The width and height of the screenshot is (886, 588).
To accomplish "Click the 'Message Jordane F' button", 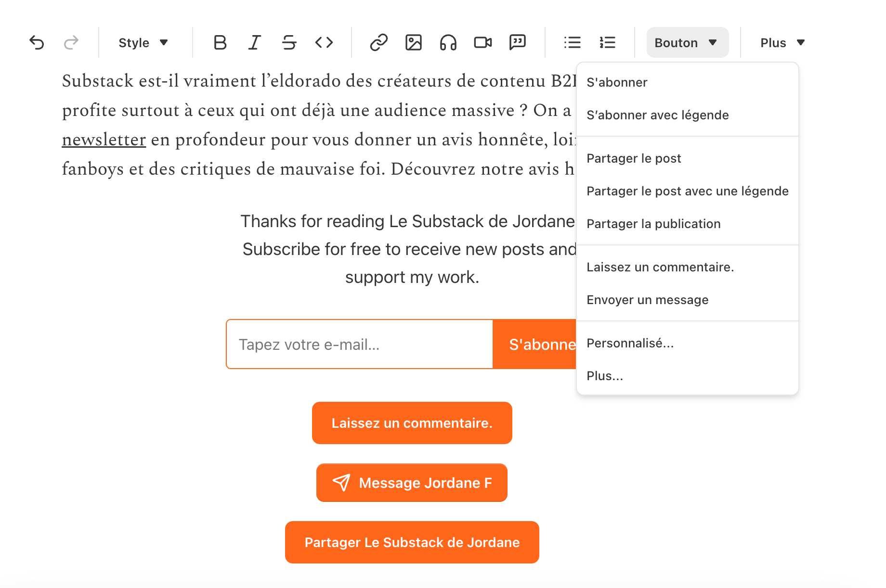I will pyautogui.click(x=412, y=483).
